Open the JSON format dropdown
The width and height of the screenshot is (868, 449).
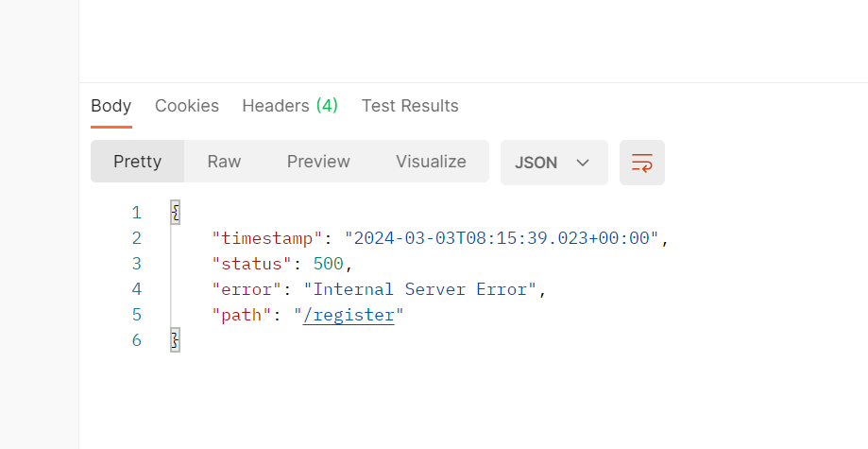[553, 163]
